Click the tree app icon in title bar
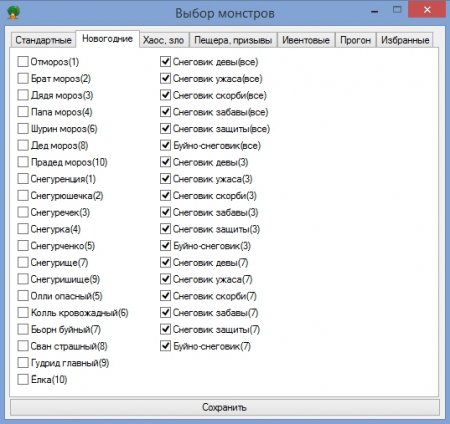Viewport: 450px width, 424px height. point(14,13)
